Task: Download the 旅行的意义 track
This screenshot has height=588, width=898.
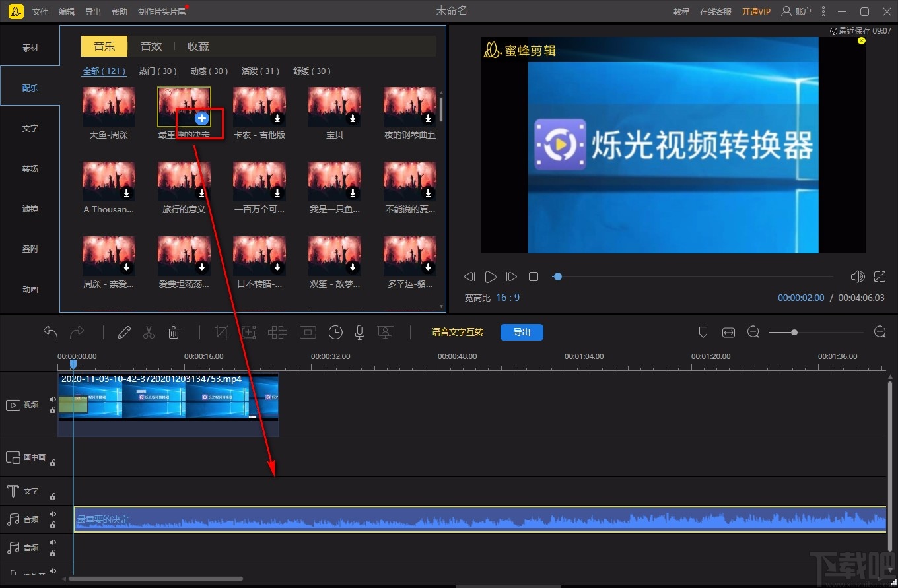Action: click(x=203, y=193)
